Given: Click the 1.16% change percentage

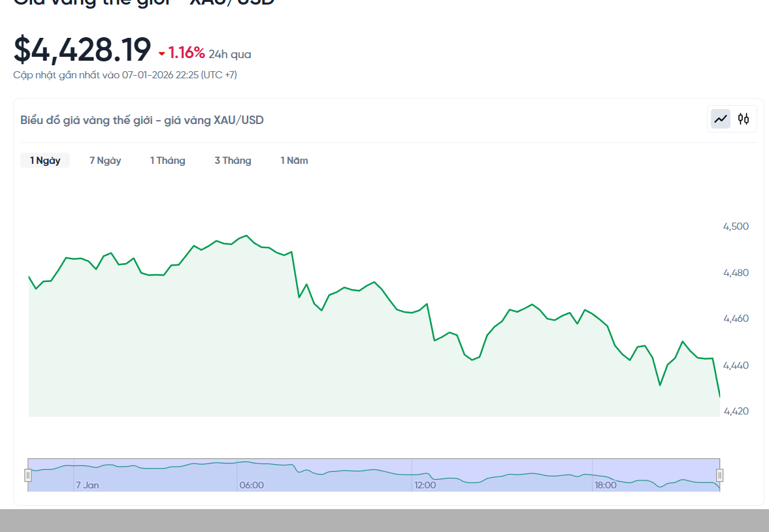Looking at the screenshot, I should (186, 53).
